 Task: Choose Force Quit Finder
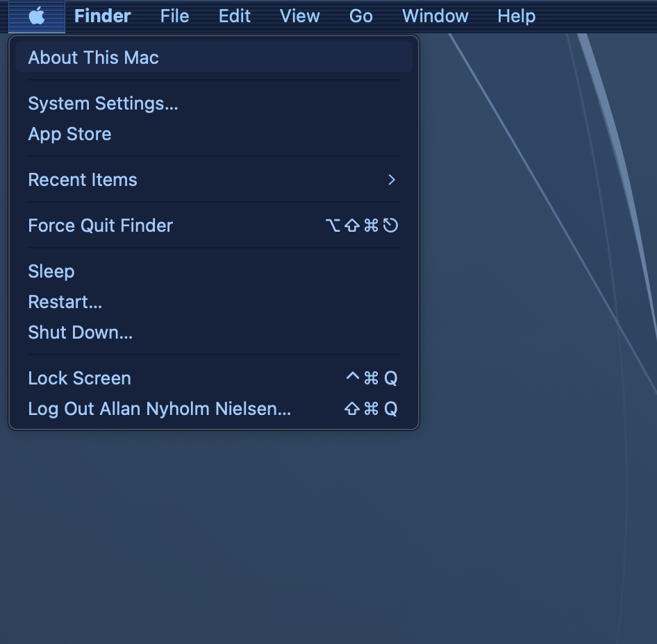click(x=214, y=226)
